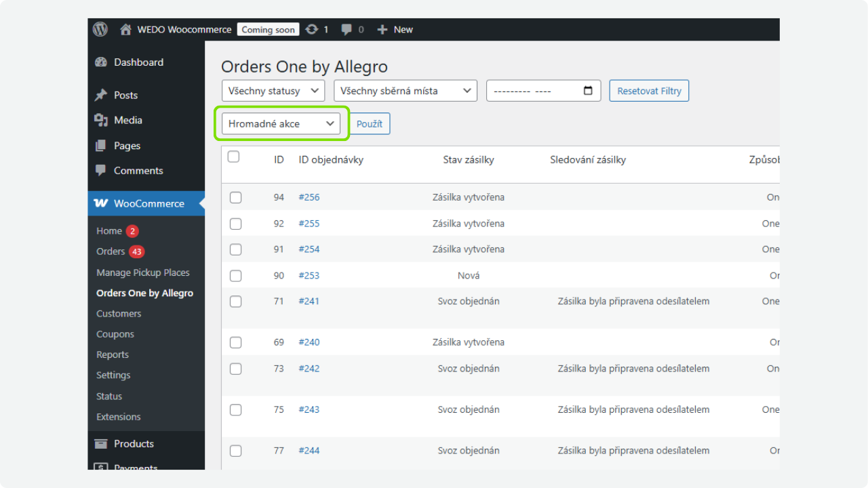Open the Všechny statusy dropdown
Viewport: 868px width, 488px height.
273,90
